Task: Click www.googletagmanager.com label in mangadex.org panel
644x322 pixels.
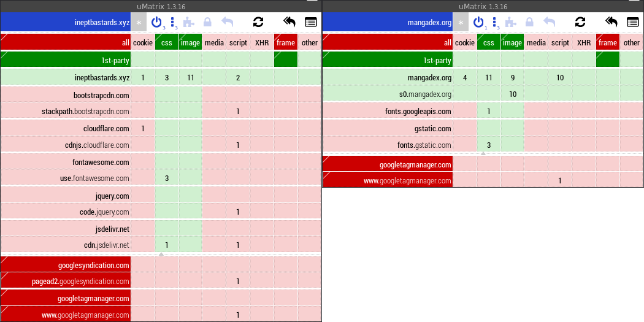Action: 388,180
